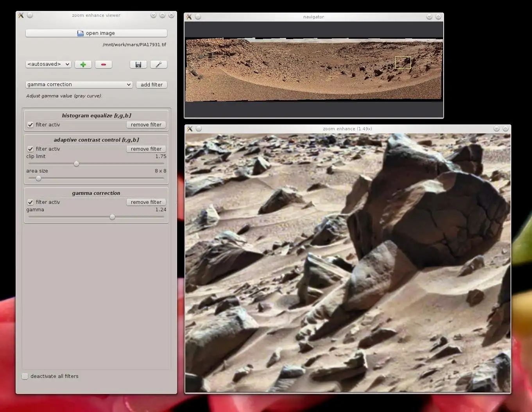The width and height of the screenshot is (532, 412).
Task: Remove the histogram equalize filter
Action: pyautogui.click(x=146, y=125)
